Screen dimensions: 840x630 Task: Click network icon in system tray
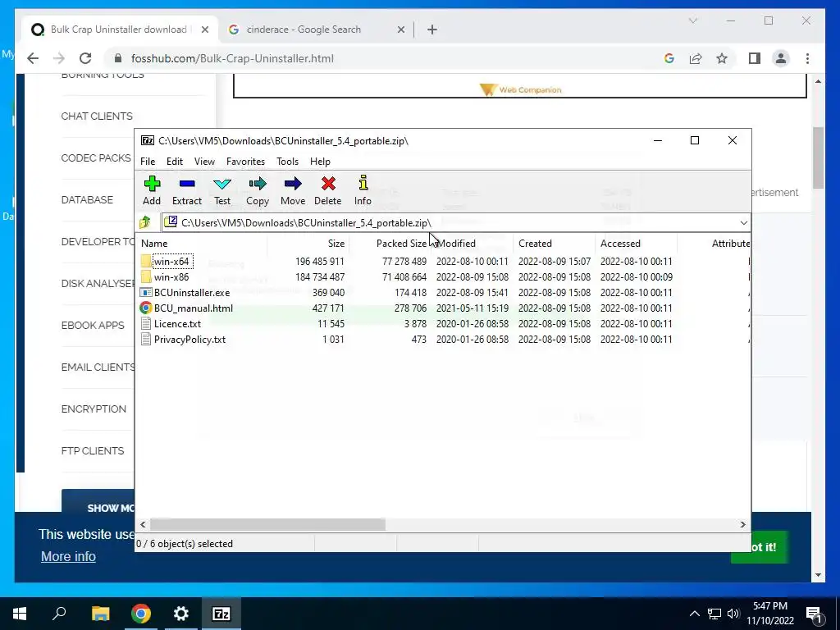click(x=714, y=614)
